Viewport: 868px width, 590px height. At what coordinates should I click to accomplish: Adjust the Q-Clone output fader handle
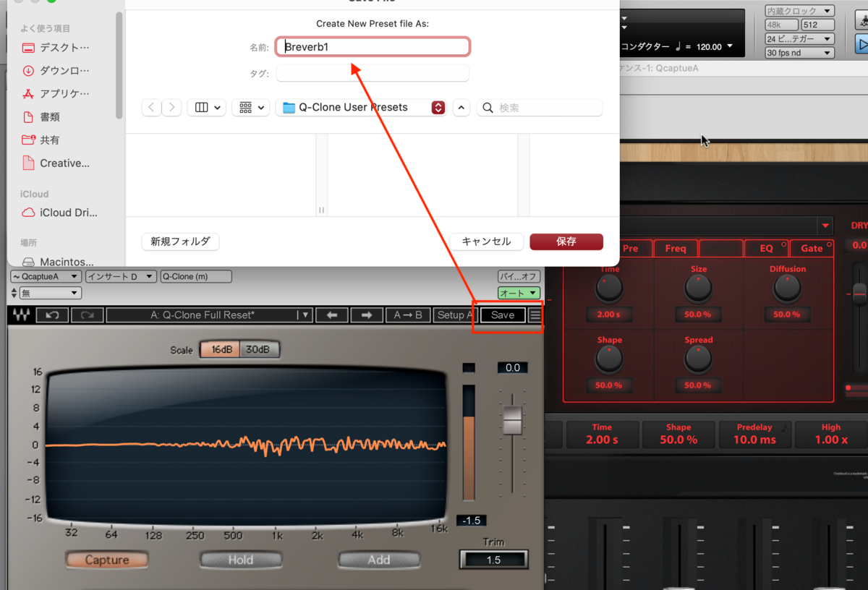pos(512,420)
